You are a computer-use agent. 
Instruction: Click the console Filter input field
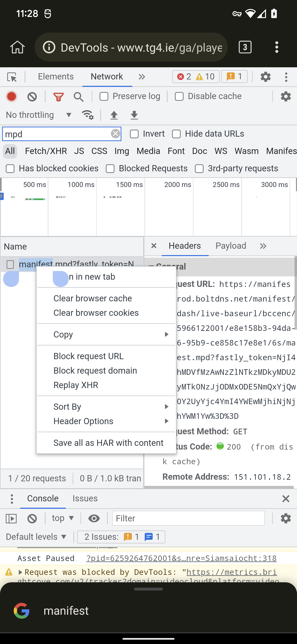coord(188,518)
